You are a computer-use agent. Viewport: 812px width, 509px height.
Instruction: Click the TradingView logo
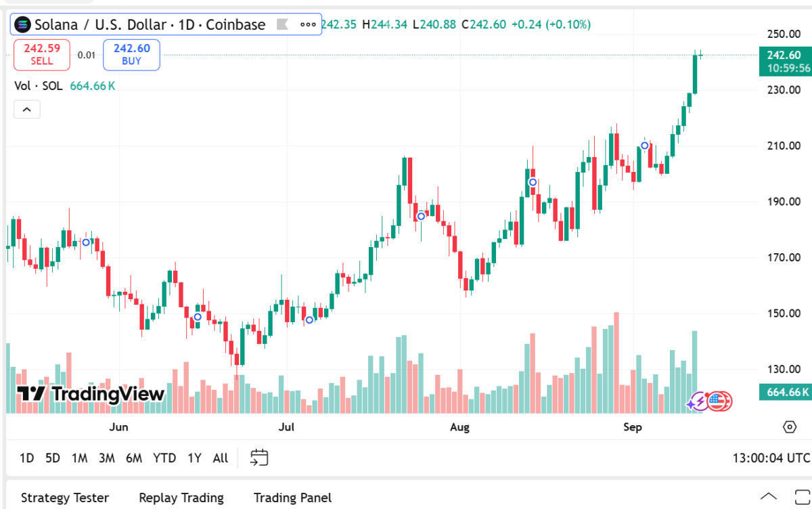91,394
